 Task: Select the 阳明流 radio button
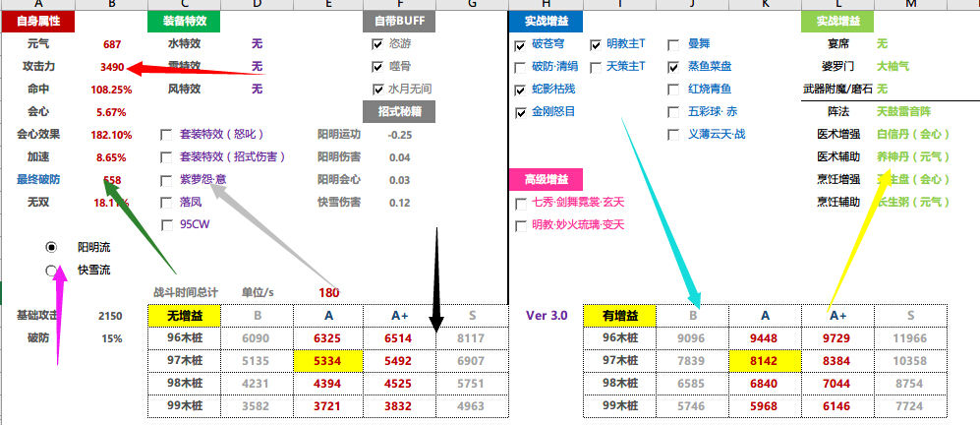(51, 247)
